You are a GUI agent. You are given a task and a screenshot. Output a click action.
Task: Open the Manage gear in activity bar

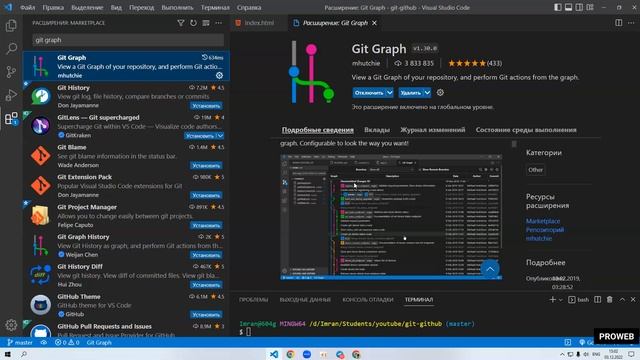pyautogui.click(x=11, y=325)
